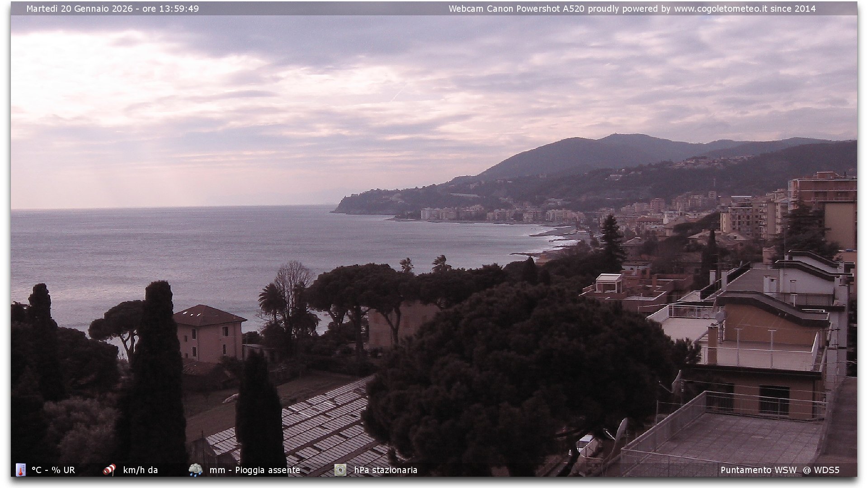The width and height of the screenshot is (868, 488).
Task: Click the windsock wind speed icon
Action: pyautogui.click(x=109, y=470)
